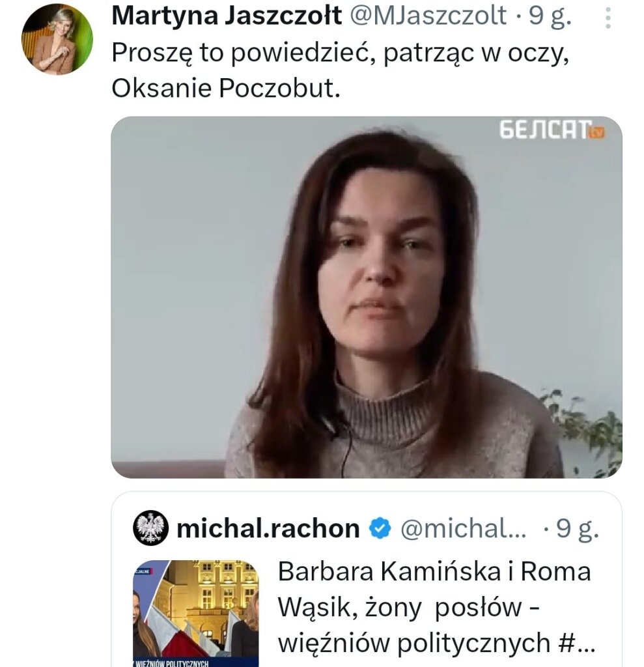644x667 pixels.
Task: Click the quoted tweet's 9 g. timestamp
Action: (578, 529)
